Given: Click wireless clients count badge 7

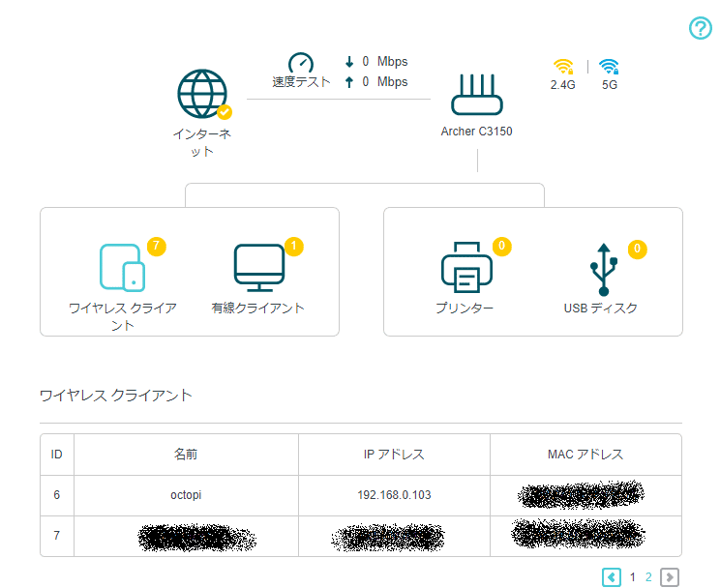Looking at the screenshot, I should pyautogui.click(x=156, y=247).
